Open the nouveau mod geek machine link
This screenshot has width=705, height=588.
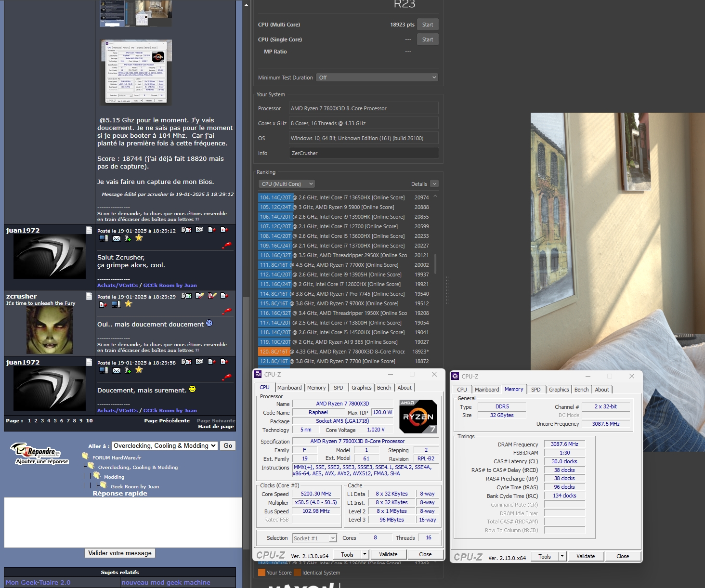pyautogui.click(x=166, y=582)
